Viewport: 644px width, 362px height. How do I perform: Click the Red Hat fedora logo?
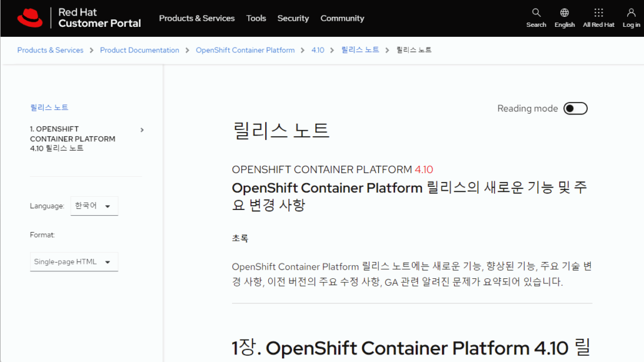[x=29, y=18]
